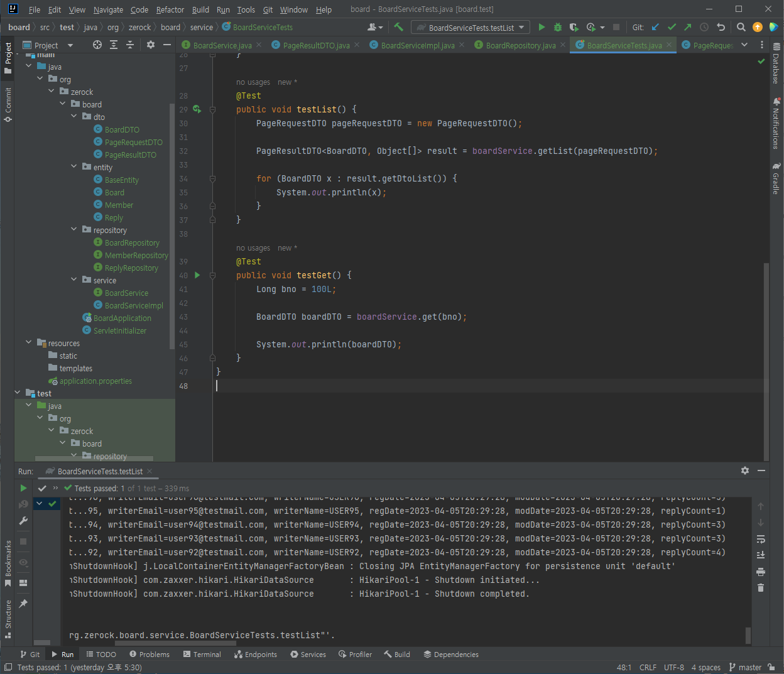Rerun tests in Run panel
This screenshot has width=784, height=674.
tap(23, 488)
